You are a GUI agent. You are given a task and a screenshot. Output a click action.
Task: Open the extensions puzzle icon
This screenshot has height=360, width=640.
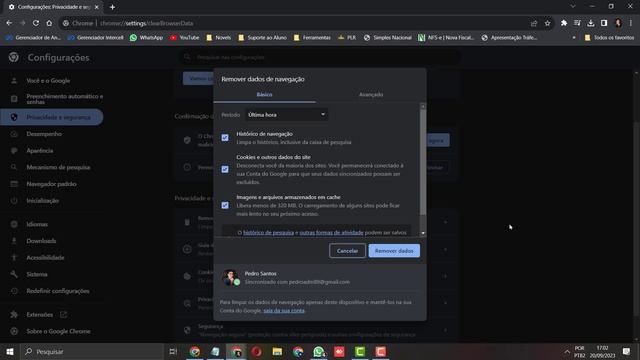click(x=564, y=23)
